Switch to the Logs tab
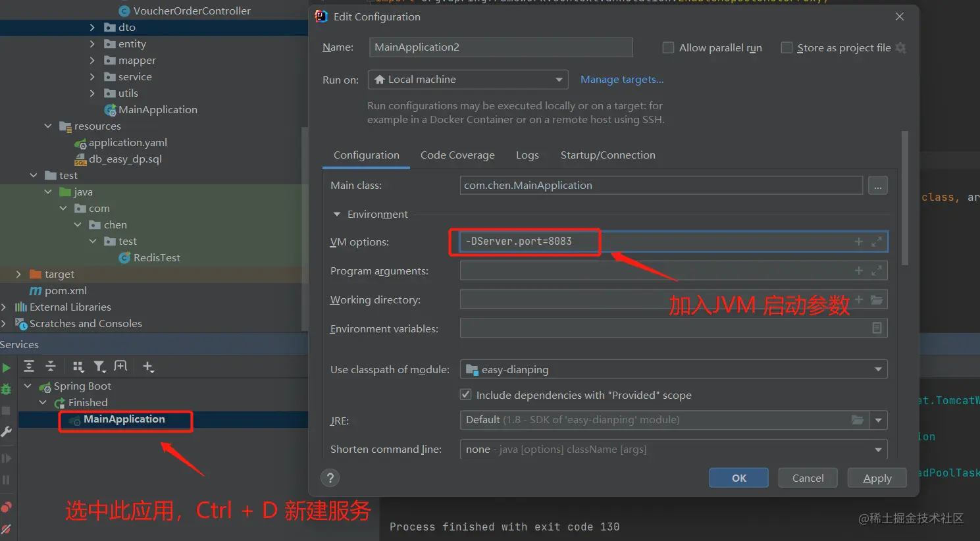The image size is (980, 541). [x=527, y=155]
